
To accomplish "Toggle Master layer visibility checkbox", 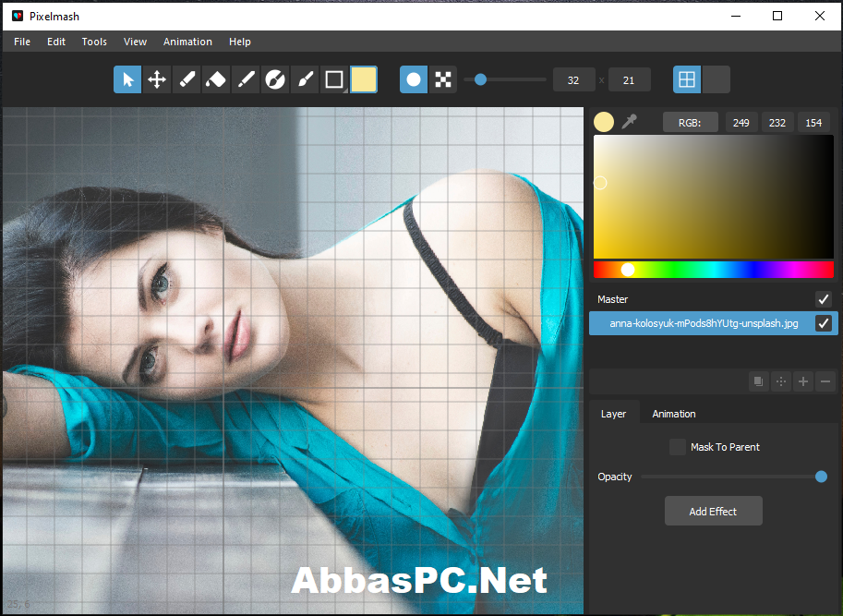I will (x=823, y=299).
